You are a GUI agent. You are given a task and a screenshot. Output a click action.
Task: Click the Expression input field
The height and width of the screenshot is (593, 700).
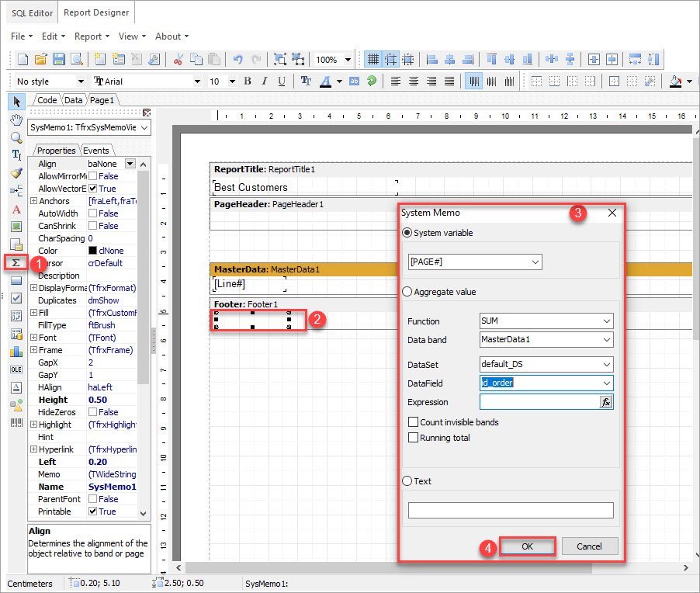539,402
